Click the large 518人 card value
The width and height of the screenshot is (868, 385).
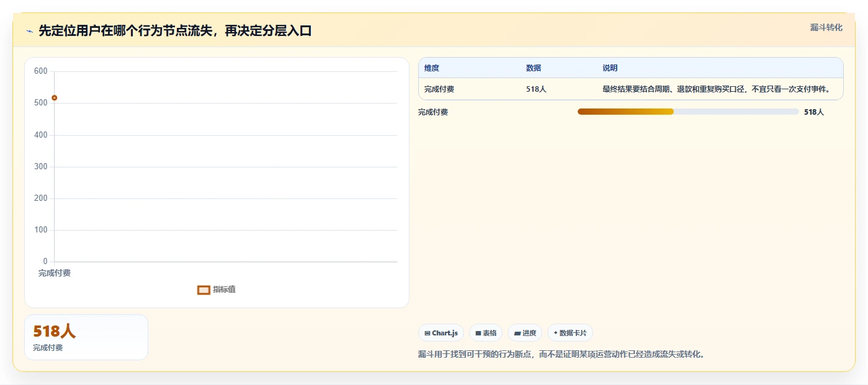(55, 331)
